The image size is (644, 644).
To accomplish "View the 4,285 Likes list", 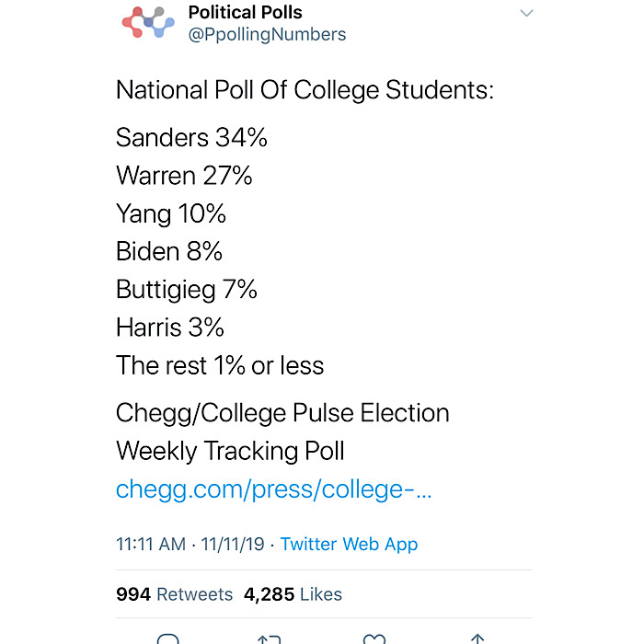I will 293,594.
